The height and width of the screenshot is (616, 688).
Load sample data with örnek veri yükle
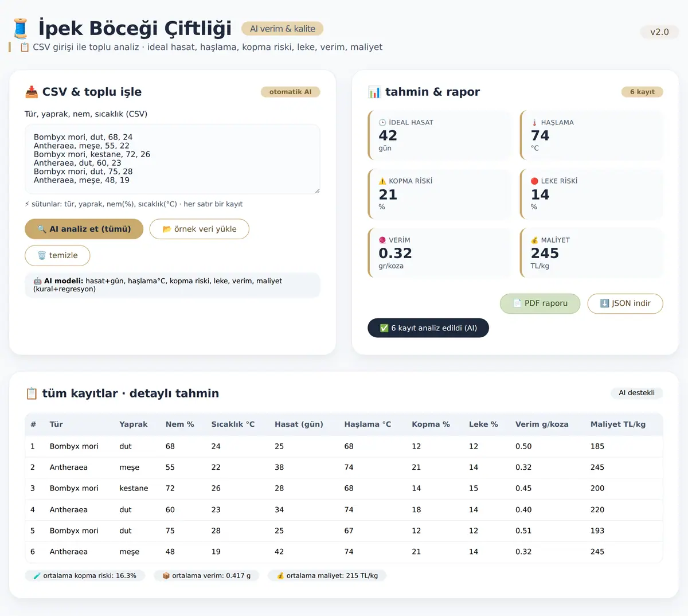(x=200, y=229)
